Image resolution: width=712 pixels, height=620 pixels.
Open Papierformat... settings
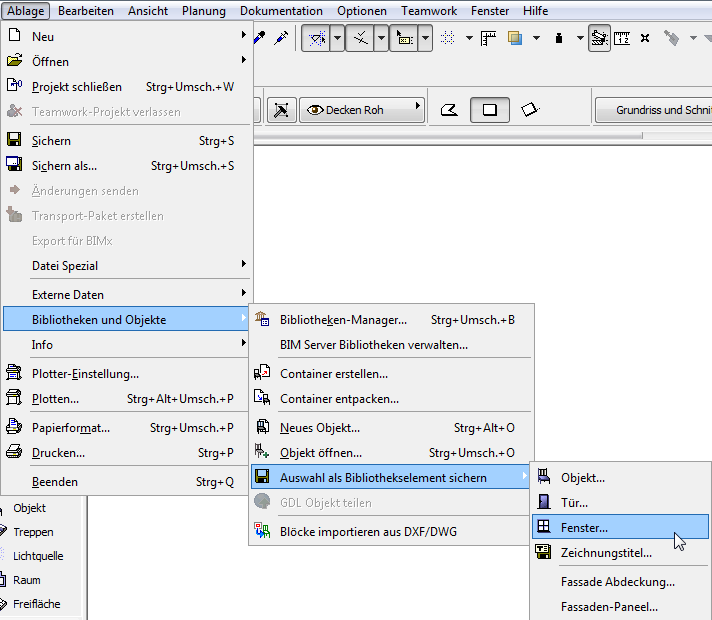pyautogui.click(x=127, y=428)
